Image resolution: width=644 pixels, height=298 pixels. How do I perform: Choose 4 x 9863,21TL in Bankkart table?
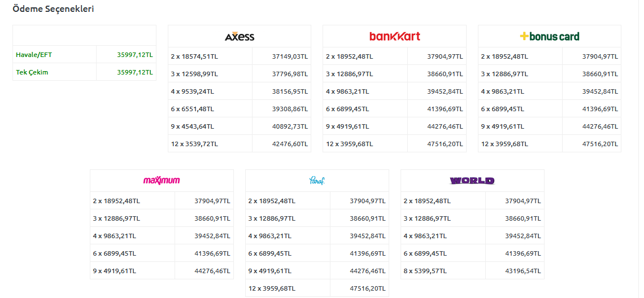pos(347,91)
